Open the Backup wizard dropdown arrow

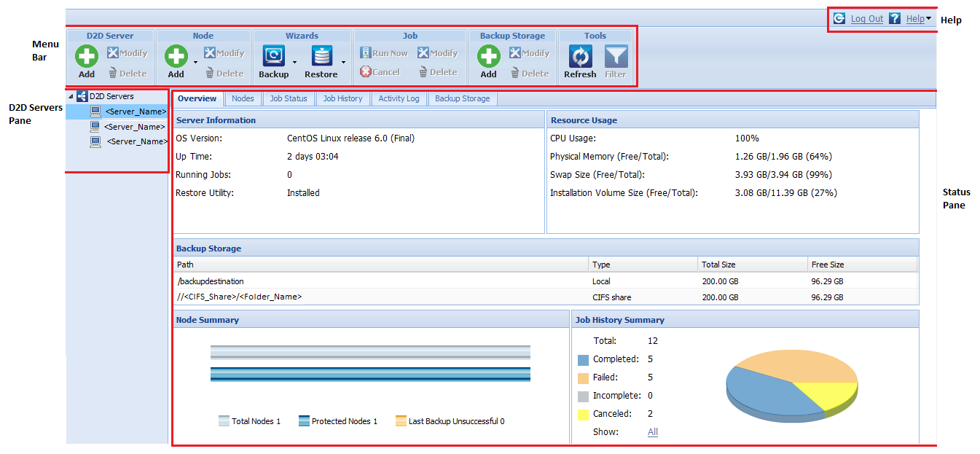coord(293,64)
